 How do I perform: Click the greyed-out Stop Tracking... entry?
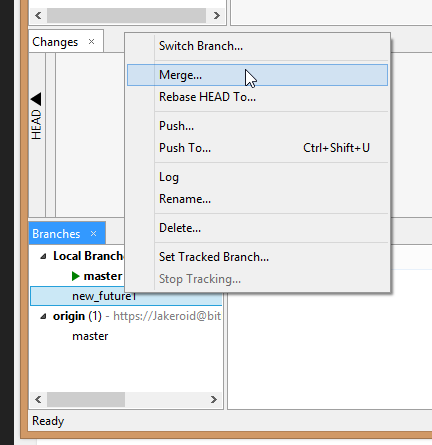[257, 279]
